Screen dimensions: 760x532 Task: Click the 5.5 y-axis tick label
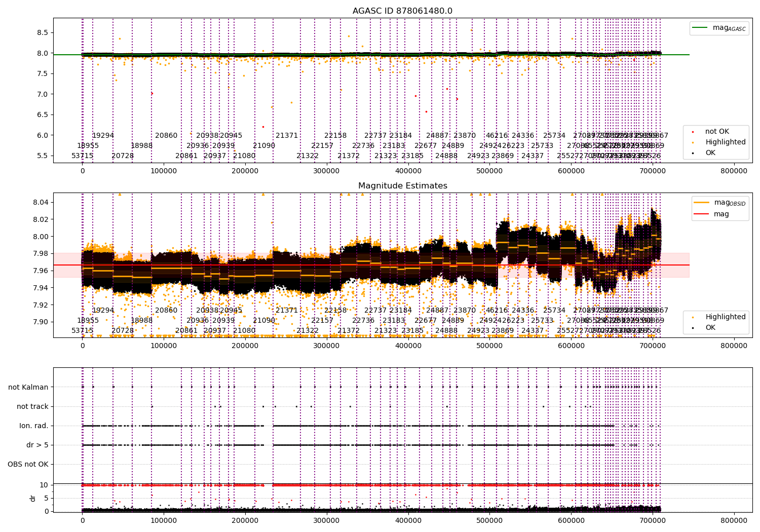pyautogui.click(x=42, y=156)
